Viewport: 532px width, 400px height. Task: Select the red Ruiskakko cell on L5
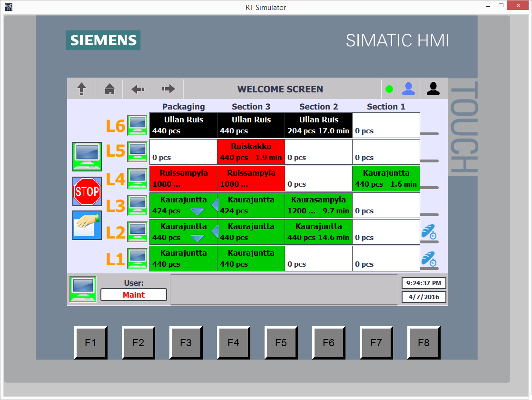point(251,152)
